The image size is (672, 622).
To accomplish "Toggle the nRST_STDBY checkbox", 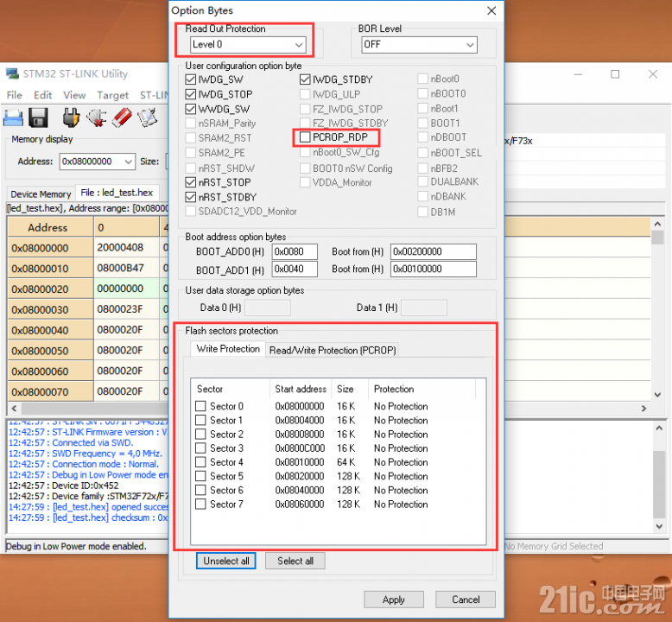I will click(x=190, y=197).
